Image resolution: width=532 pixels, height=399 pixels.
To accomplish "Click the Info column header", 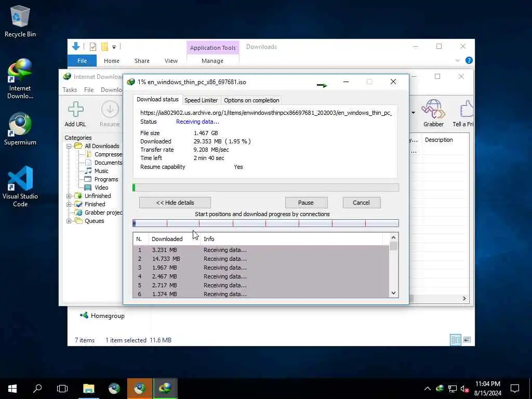I will pyautogui.click(x=292, y=239).
